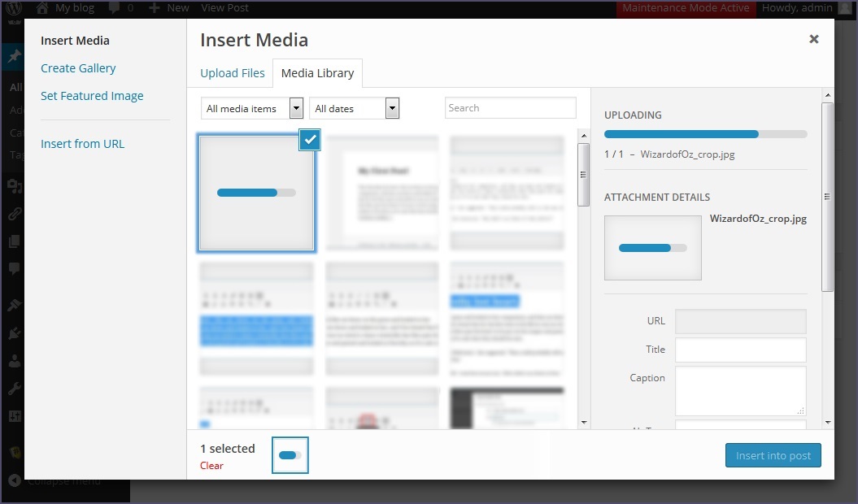This screenshot has height=504, width=858.
Task: Click the Uploading progress bar
Action: click(x=705, y=134)
